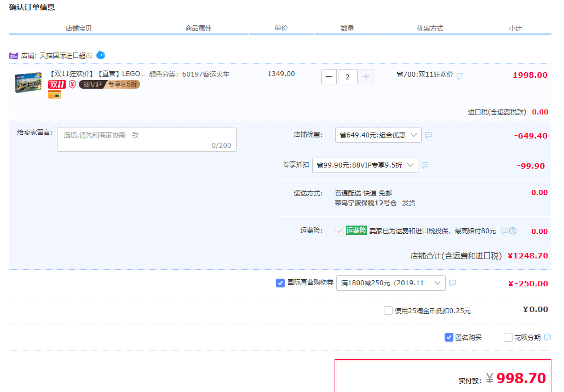This screenshot has height=392, width=564.
Task: Click the store total ¥1248.70
Action: click(x=528, y=256)
